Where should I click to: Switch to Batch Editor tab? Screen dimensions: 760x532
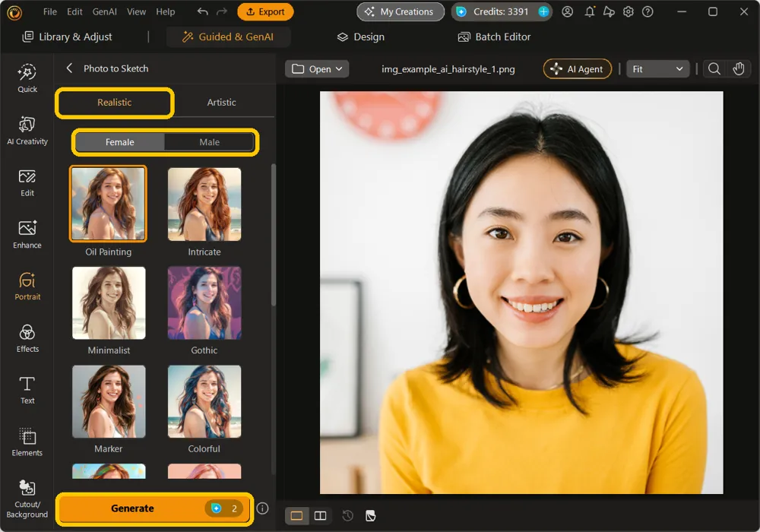click(495, 36)
